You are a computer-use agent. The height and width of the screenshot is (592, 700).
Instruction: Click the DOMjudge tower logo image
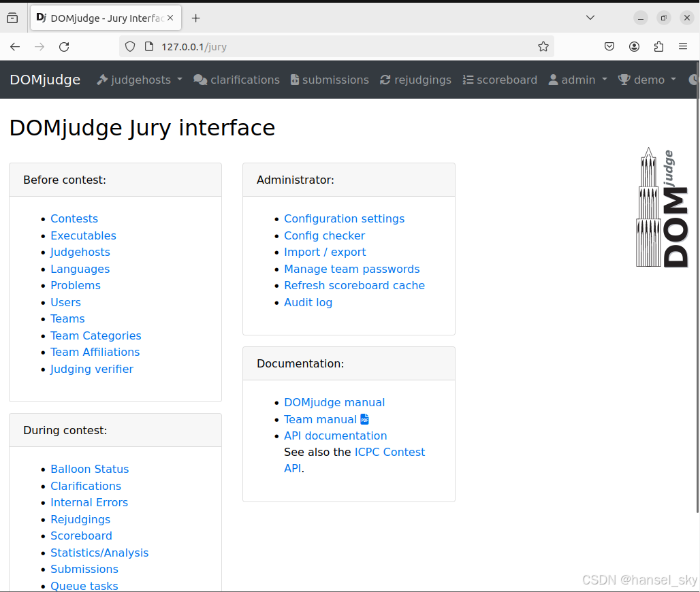coord(662,208)
